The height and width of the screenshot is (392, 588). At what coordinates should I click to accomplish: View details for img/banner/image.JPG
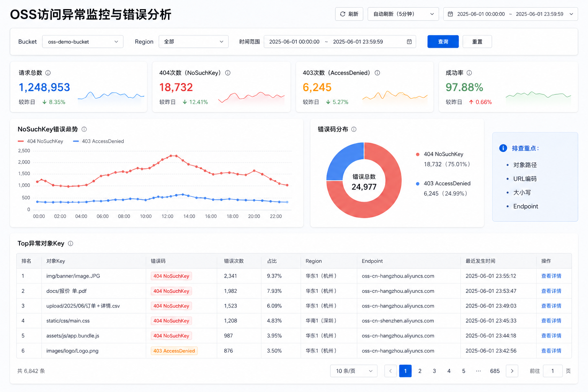(x=551, y=276)
